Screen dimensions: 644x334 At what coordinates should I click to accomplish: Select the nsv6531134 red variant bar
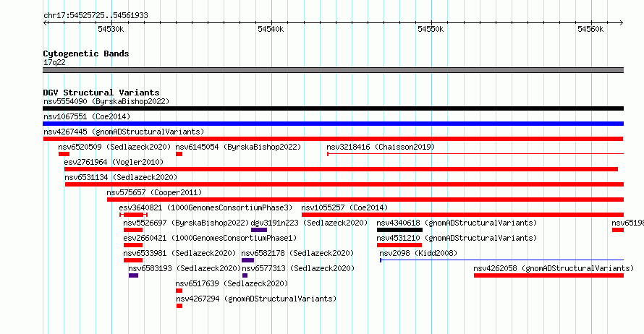344,184
